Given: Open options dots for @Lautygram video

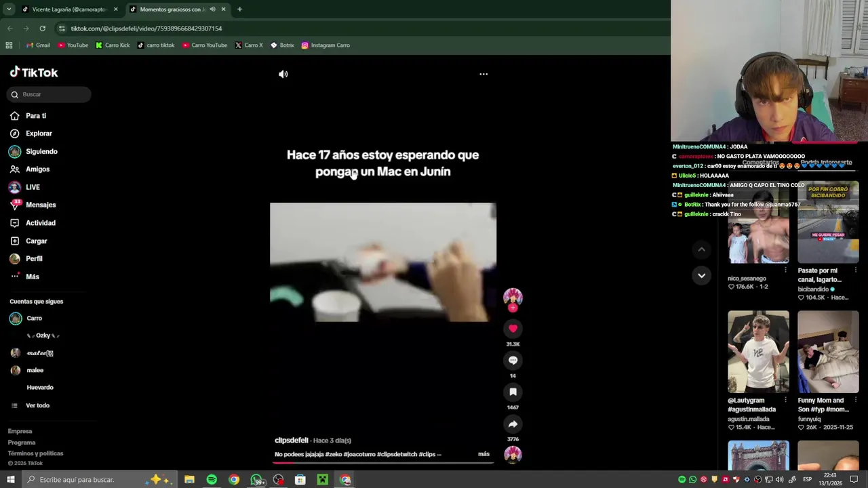Looking at the screenshot, I should coord(786,401).
